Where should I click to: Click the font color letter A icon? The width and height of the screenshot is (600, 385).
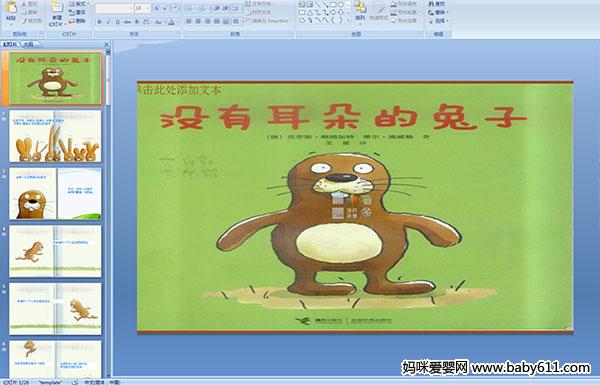pos(171,22)
